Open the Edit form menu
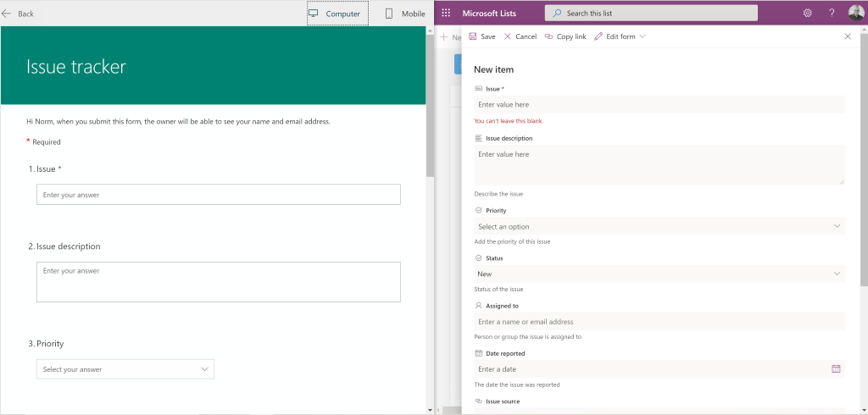The height and width of the screenshot is (415, 868). click(620, 36)
